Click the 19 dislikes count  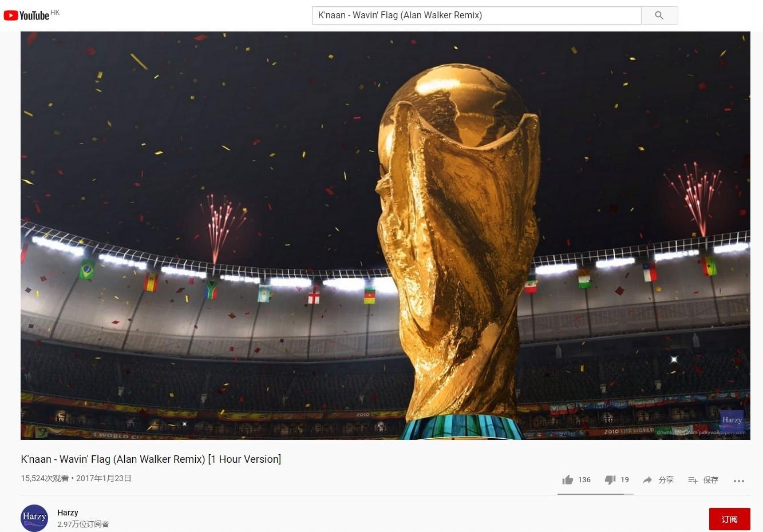tap(624, 480)
